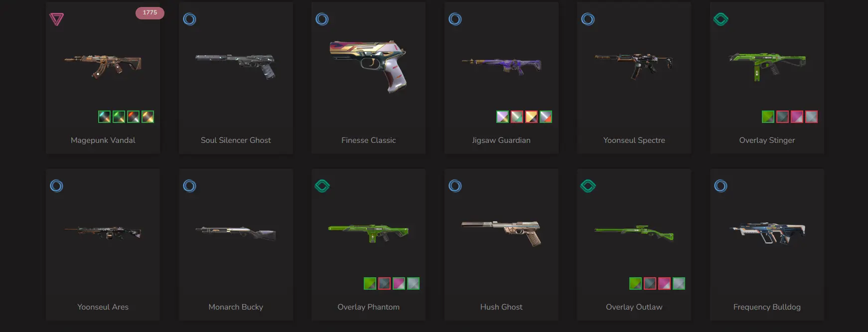The image size is (868, 332).
Task: Click the blue ring icon on Frequency Bulldog card
Action: (x=721, y=186)
